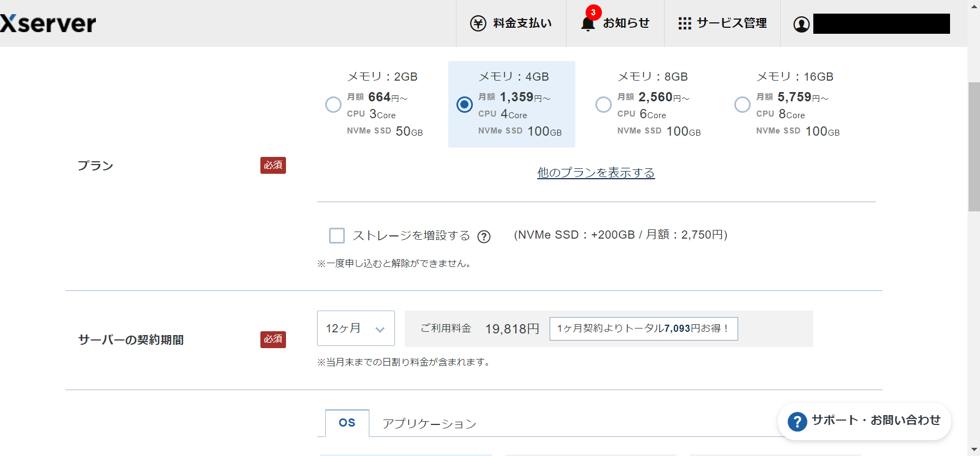This screenshot has height=456, width=980.
Task: Click the メモリ：16GB heading
Action: pos(795,77)
